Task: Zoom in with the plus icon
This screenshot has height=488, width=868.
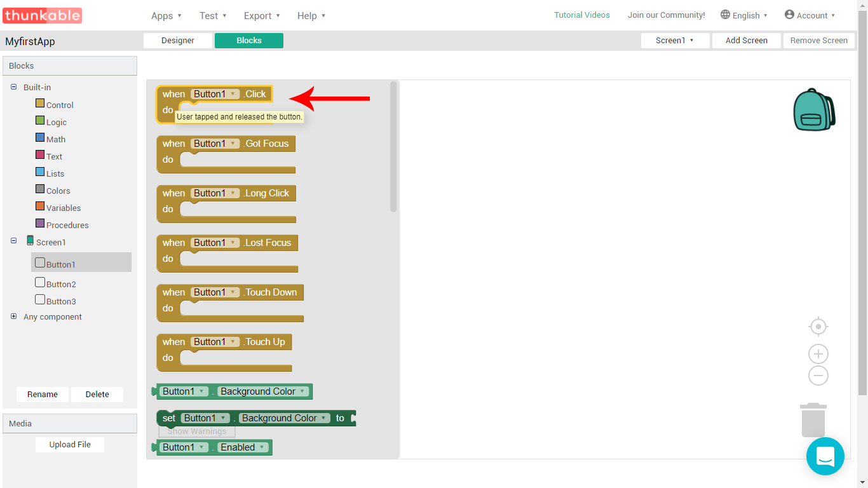Action: pyautogui.click(x=818, y=354)
